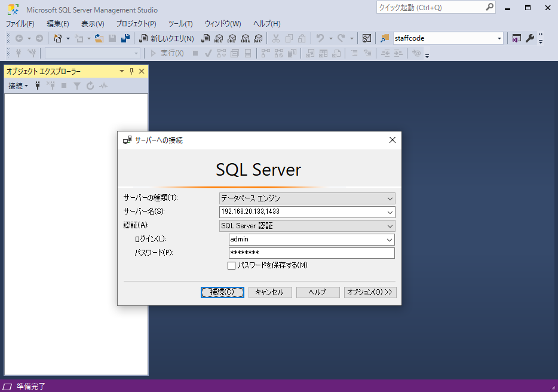Click the paste toolbar icon

[x=302, y=38]
